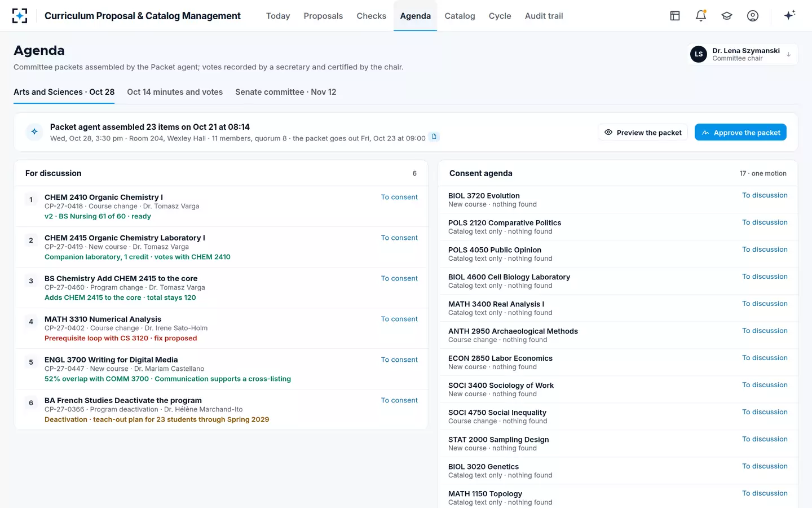Open CHEM 2410 Organic Chemistry I item
812x508 pixels.
click(x=104, y=197)
